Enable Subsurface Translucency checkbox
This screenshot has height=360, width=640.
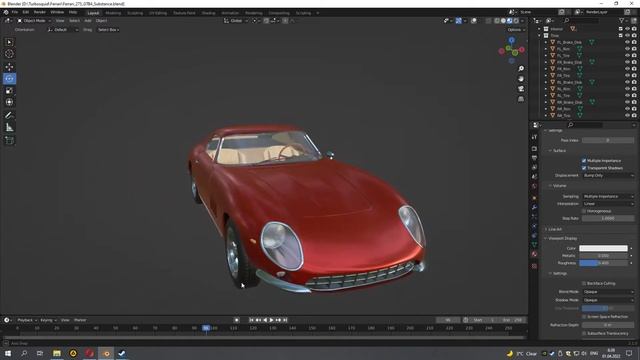click(584, 333)
